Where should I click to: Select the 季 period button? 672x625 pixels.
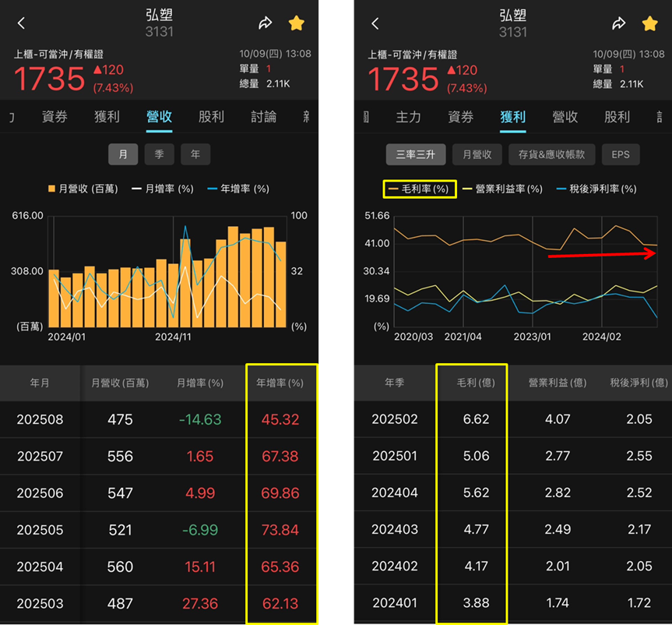click(159, 154)
